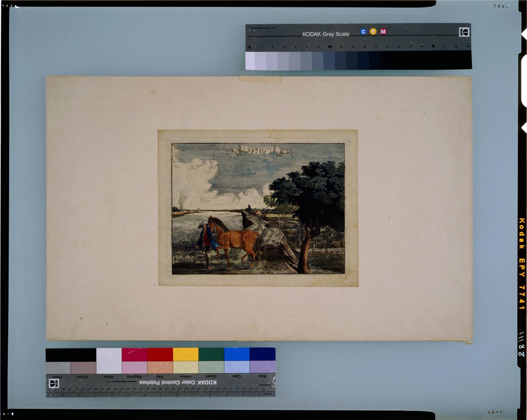Click the upside-down 'Red' patch label
This screenshot has width=527, height=420.
(x=160, y=376)
